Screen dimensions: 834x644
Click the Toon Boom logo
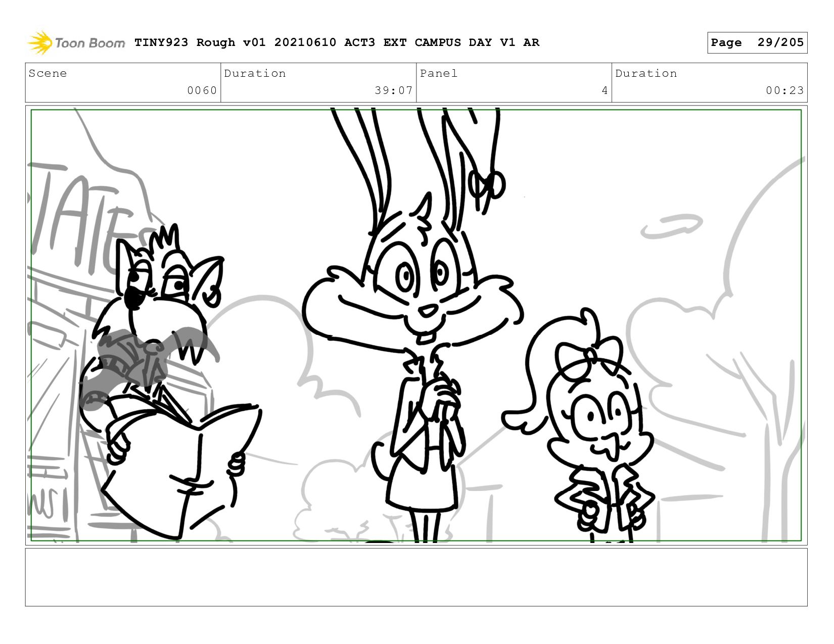click(76, 42)
